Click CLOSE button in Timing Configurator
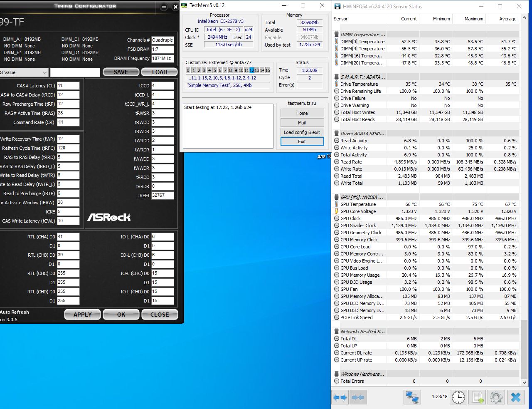This screenshot has height=409, width=532. [160, 315]
